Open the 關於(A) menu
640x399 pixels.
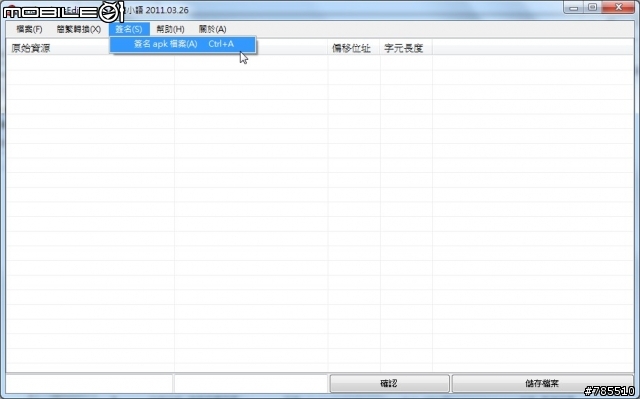[212, 29]
